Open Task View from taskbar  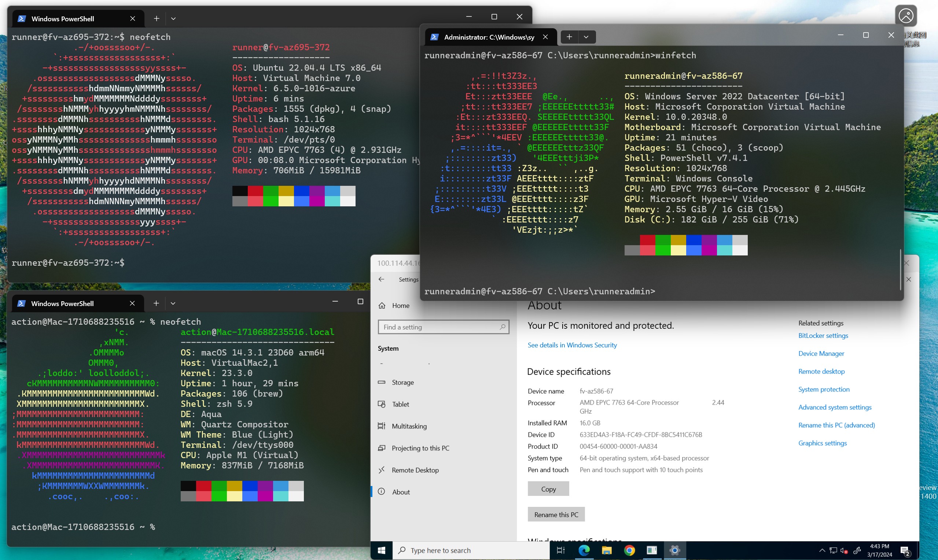pyautogui.click(x=561, y=550)
